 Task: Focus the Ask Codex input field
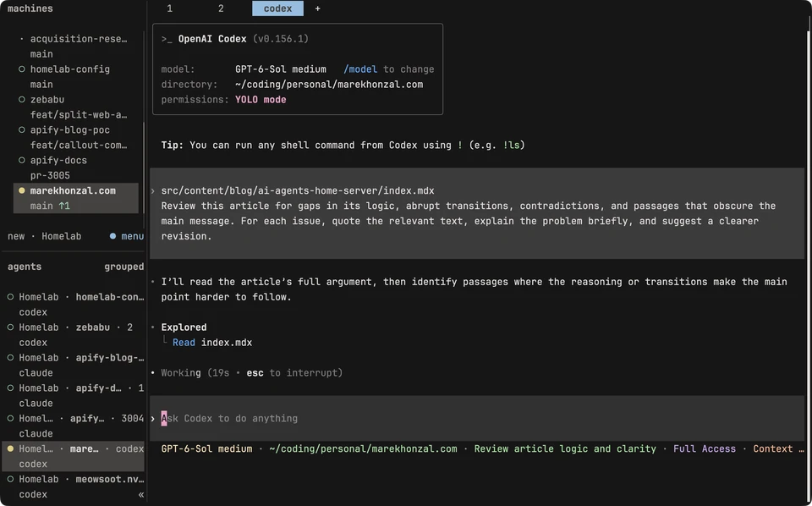477,419
